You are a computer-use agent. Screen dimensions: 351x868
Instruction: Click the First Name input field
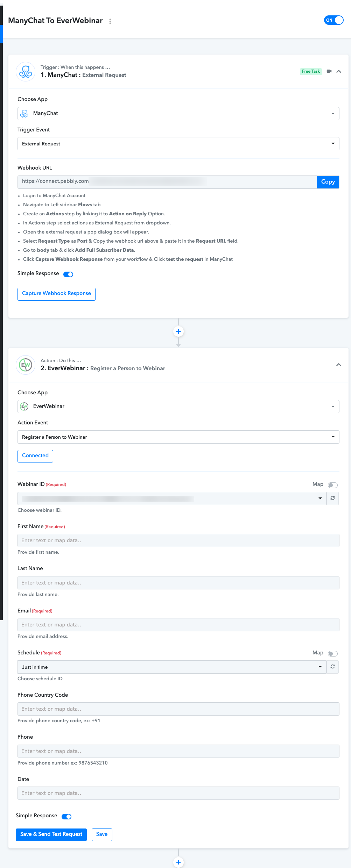coord(178,540)
